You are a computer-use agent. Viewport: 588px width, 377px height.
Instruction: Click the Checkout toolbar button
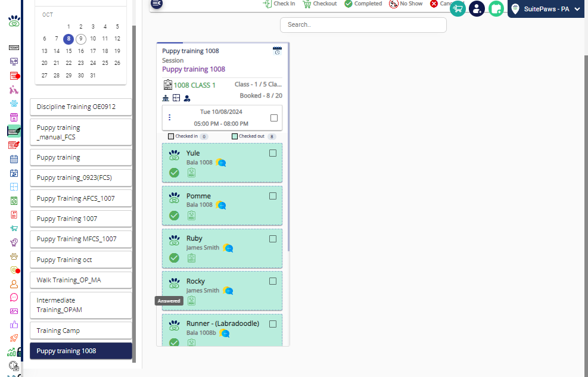pos(319,4)
